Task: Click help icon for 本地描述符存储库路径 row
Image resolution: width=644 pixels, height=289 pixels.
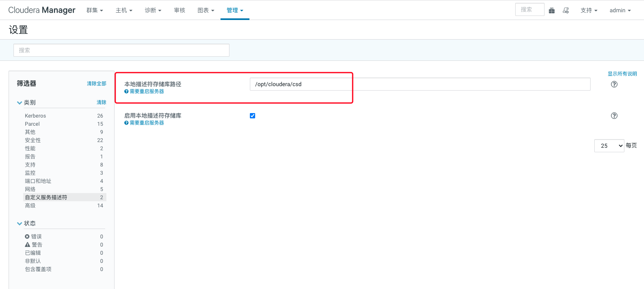Action: coord(614,84)
